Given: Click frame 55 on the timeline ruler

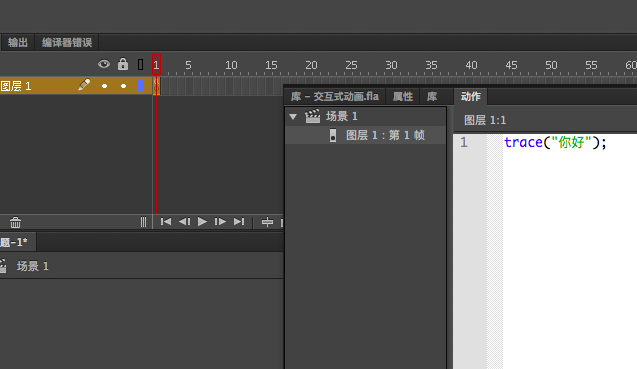Looking at the screenshot, I should [591, 65].
